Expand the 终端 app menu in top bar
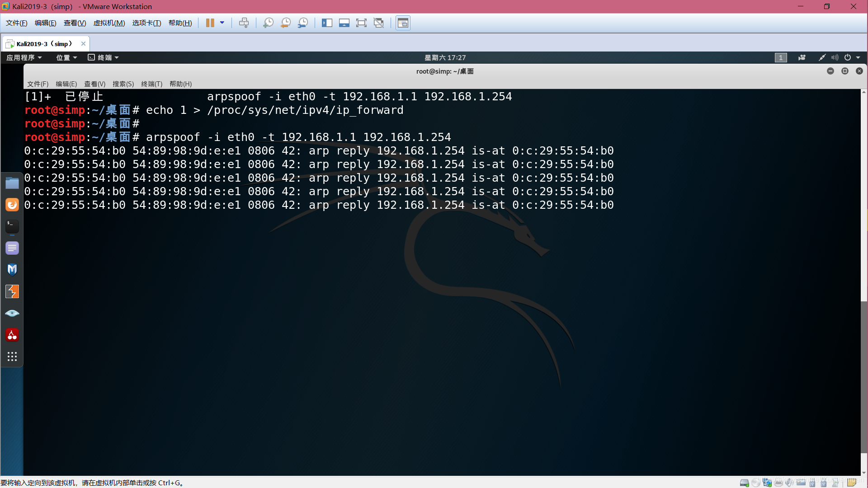868x488 pixels. 103,57
